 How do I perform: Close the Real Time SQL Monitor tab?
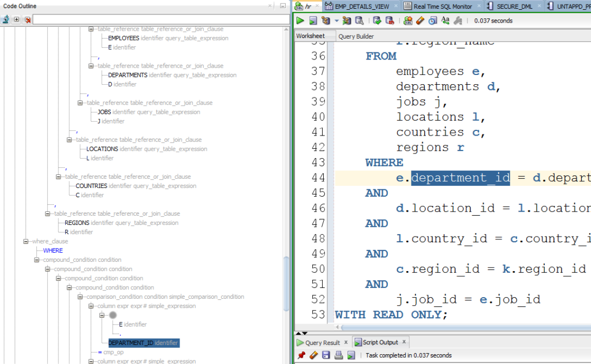pyautogui.click(x=479, y=6)
